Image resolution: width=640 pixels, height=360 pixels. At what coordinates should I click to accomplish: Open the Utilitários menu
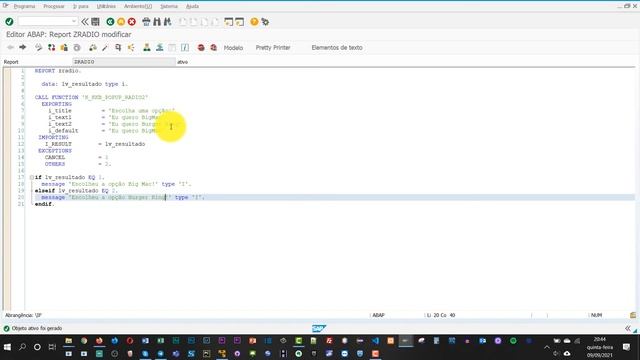(x=106, y=6)
